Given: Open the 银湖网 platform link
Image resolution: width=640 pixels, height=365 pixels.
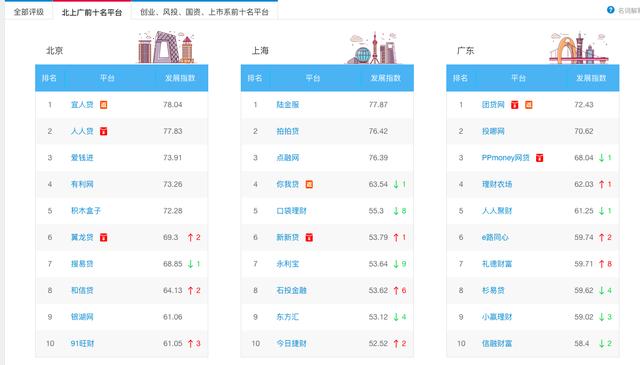Looking at the screenshot, I should [x=82, y=317].
